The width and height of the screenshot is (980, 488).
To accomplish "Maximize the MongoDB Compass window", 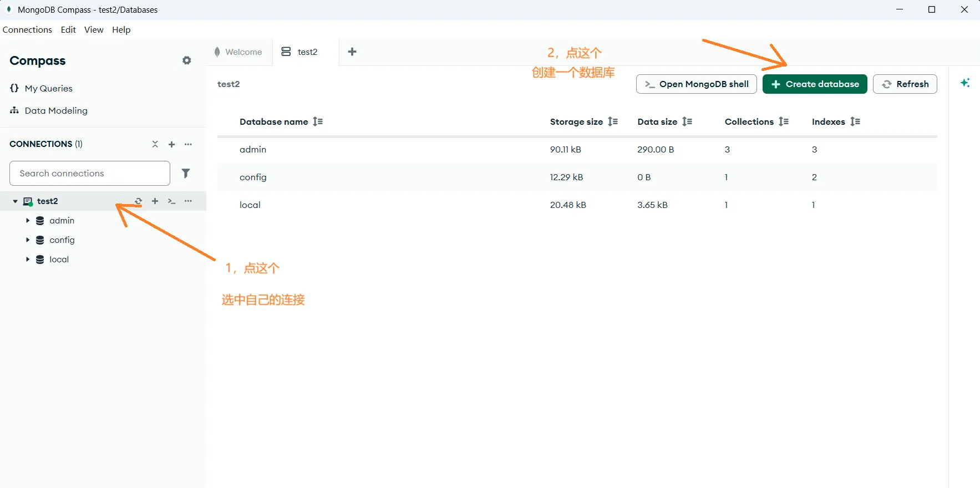I will click(x=932, y=9).
